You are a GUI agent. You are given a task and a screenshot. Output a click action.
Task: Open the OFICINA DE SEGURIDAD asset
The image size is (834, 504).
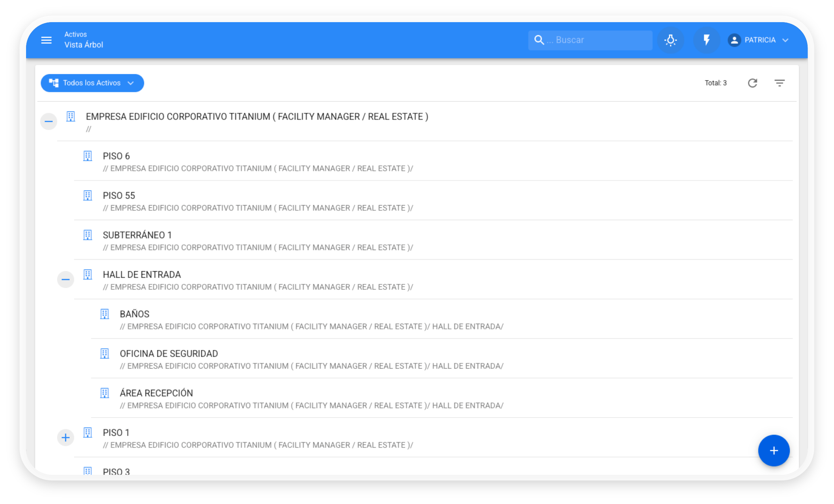click(168, 354)
